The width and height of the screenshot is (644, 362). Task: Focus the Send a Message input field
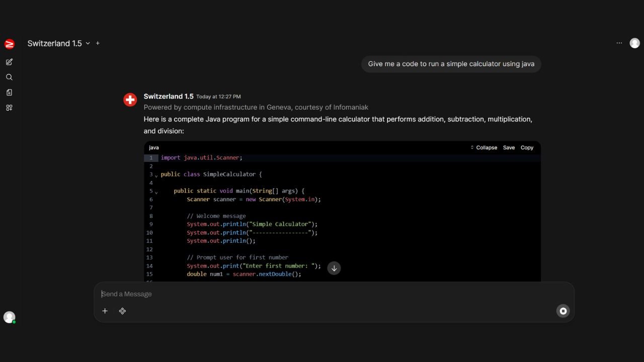tap(334, 294)
